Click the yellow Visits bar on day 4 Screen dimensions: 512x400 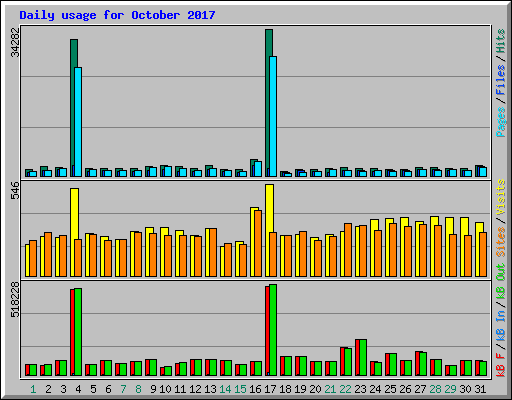coord(74,214)
